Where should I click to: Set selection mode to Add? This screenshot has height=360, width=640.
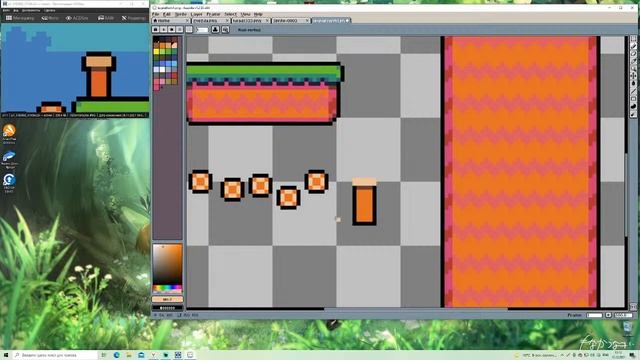163,29
